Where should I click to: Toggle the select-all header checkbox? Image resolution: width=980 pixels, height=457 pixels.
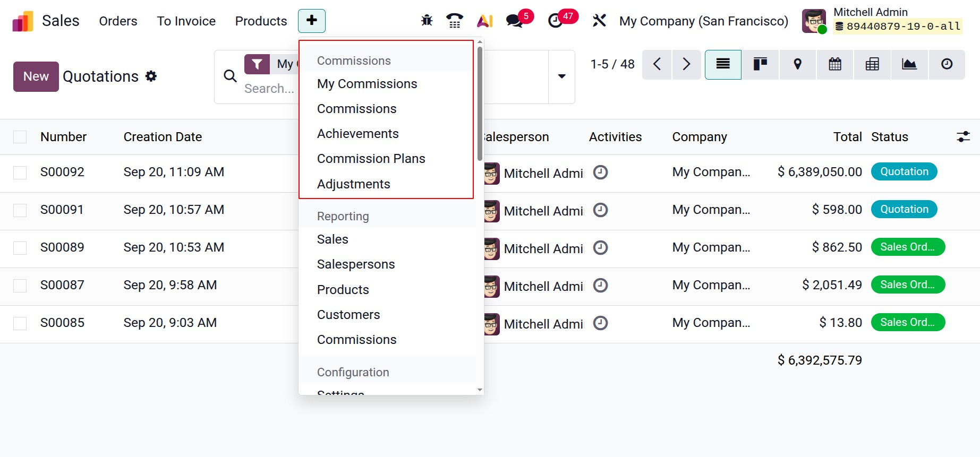20,137
